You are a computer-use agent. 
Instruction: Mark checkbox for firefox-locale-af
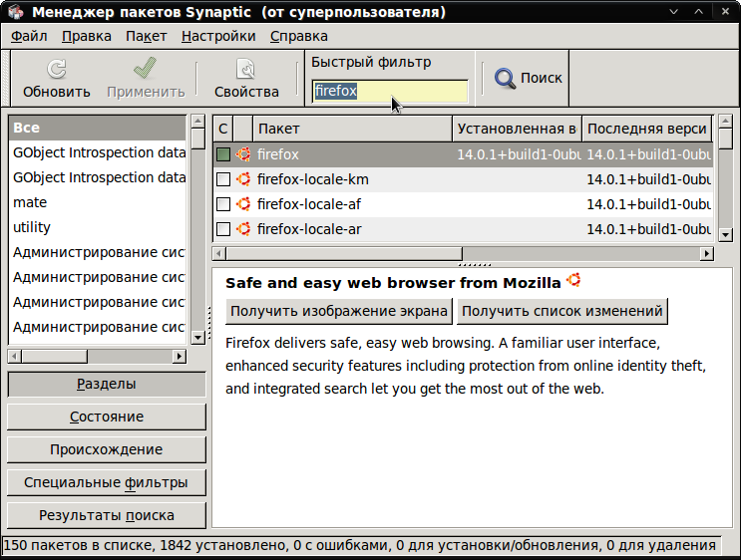(x=223, y=204)
